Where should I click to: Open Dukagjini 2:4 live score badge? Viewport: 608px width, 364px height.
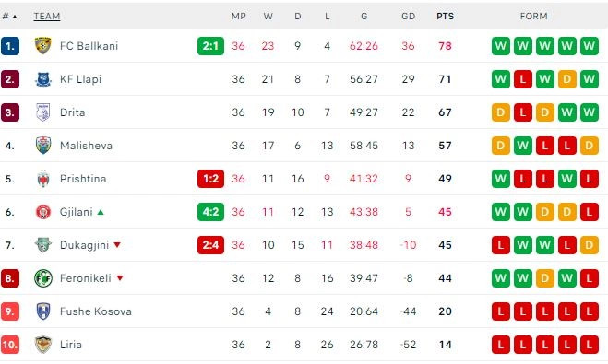(210, 245)
